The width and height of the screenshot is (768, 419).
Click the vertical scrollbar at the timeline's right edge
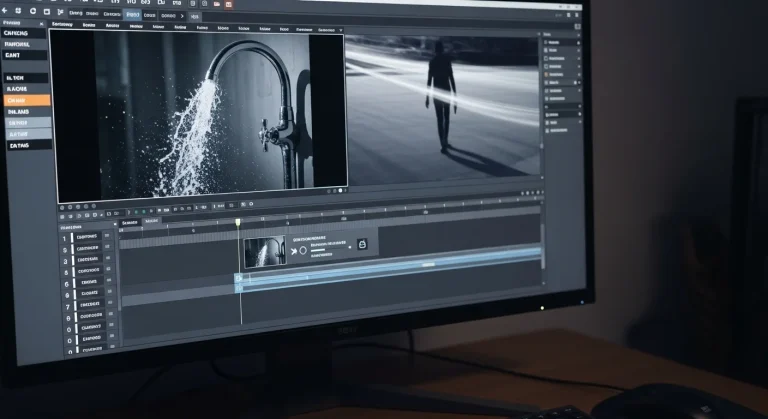543,245
